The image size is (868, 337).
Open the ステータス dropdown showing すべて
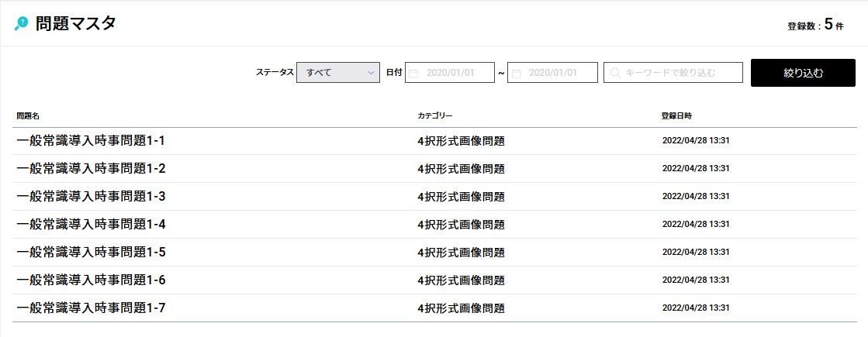(x=337, y=73)
